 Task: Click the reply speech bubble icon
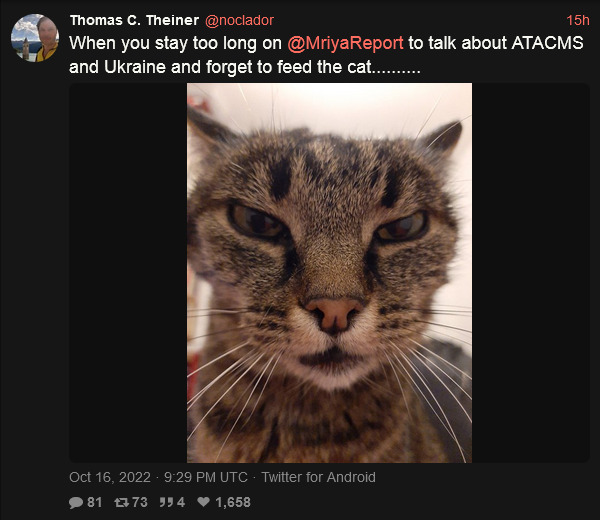(76, 502)
